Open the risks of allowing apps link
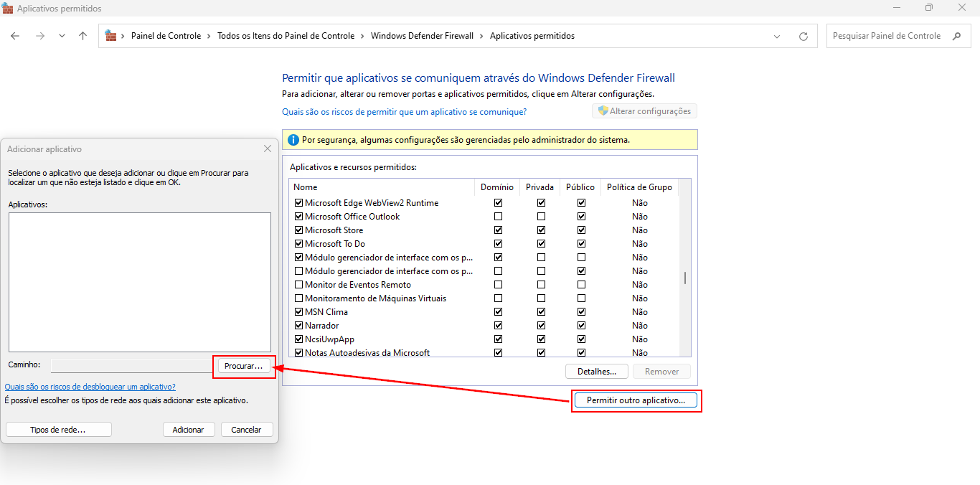Viewport: 980px width, 485px height. click(405, 112)
